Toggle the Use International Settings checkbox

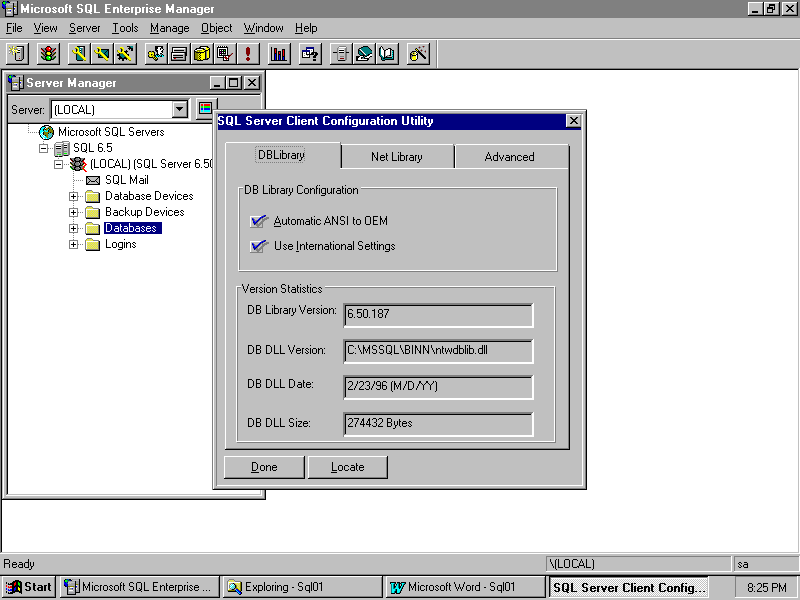pos(259,246)
